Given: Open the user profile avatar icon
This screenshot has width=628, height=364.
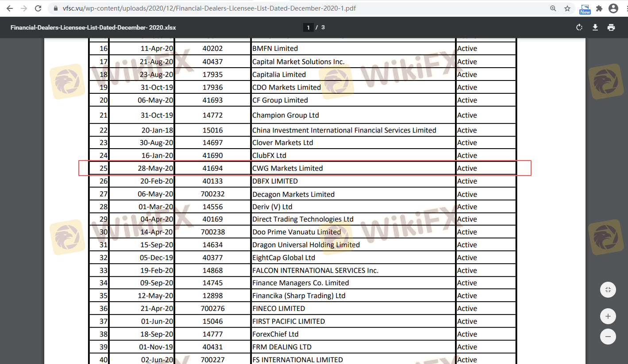Looking at the screenshot, I should 613,8.
